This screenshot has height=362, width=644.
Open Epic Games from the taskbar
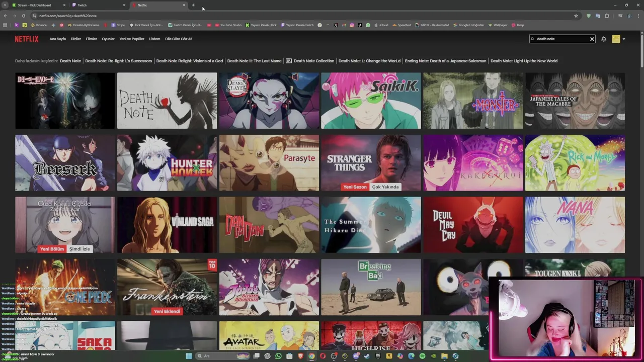coord(378,356)
